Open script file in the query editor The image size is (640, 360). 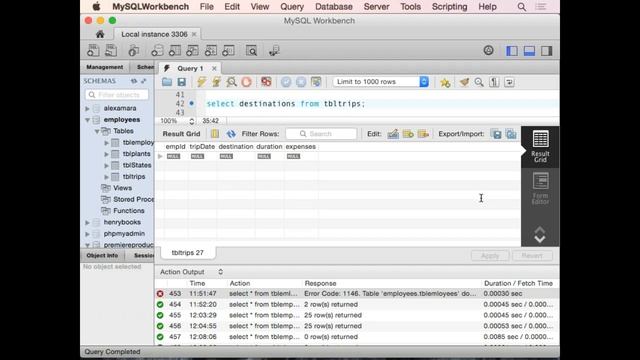[167, 82]
